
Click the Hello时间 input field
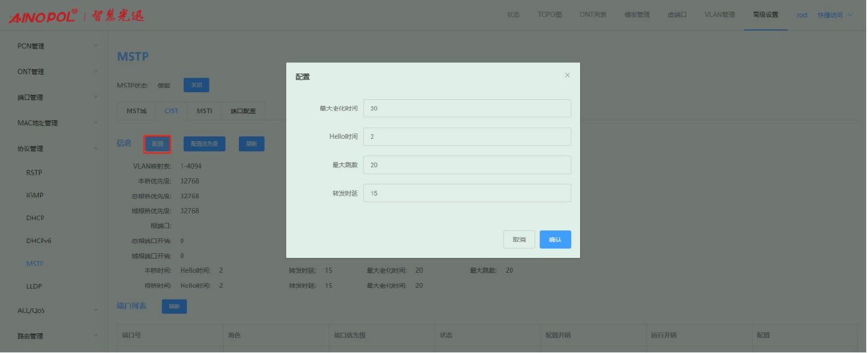(x=466, y=136)
